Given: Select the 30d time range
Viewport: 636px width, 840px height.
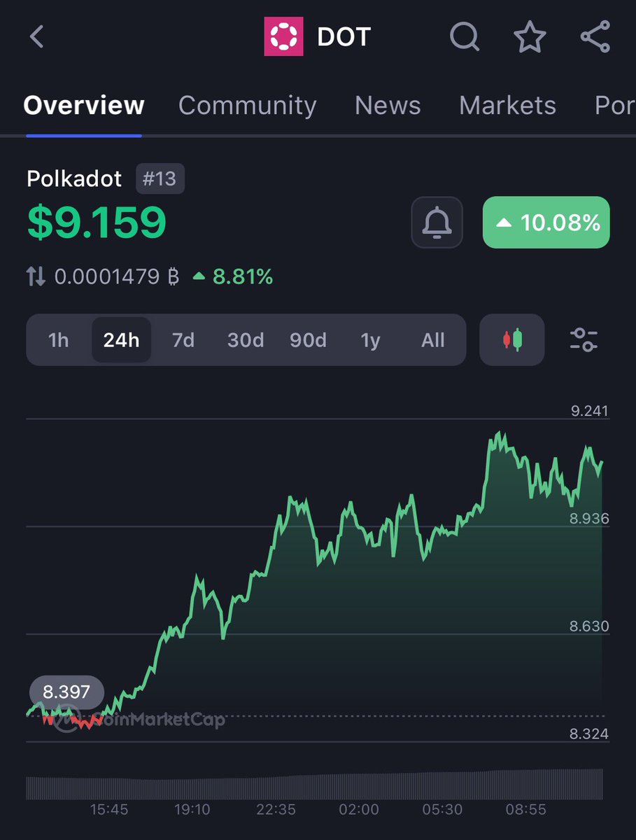Looking at the screenshot, I should [246, 340].
